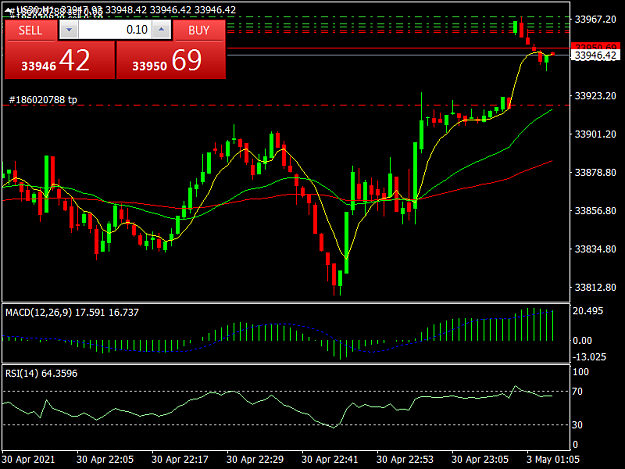Click the 30 Apr 22:41 time label
The height and width of the screenshot is (469, 625).
pos(330,459)
